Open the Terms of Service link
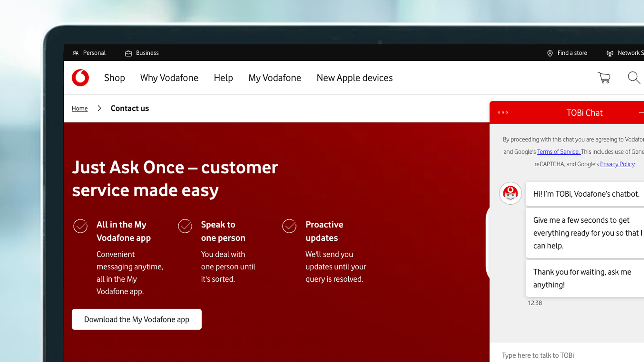 [x=558, y=152]
